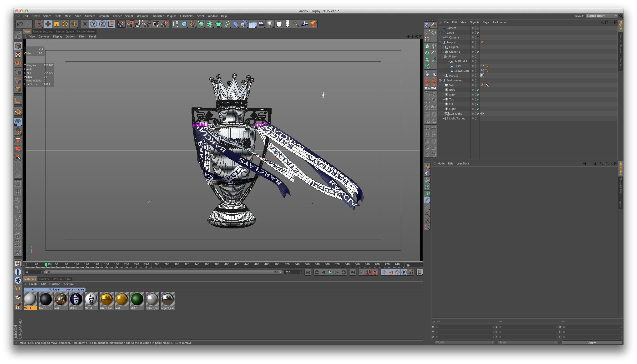Open the spline pen tool icon
Viewport: 637px width, 364px height.
[x=193, y=24]
